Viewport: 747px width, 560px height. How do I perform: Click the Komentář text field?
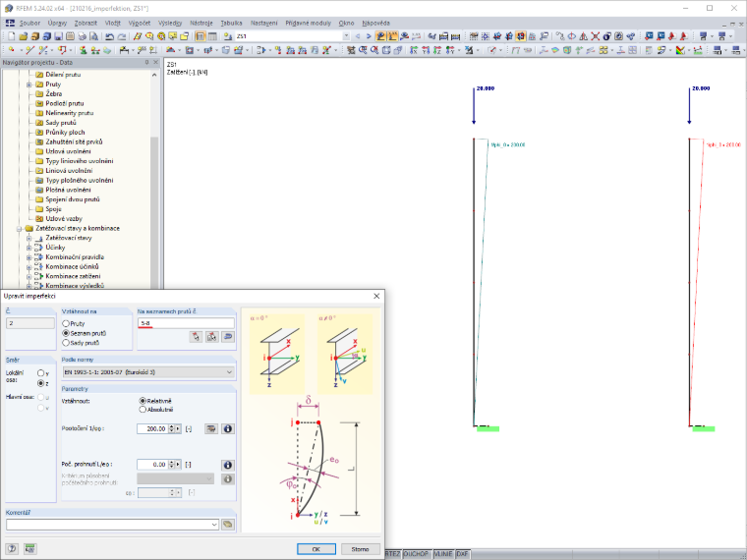click(x=108, y=525)
